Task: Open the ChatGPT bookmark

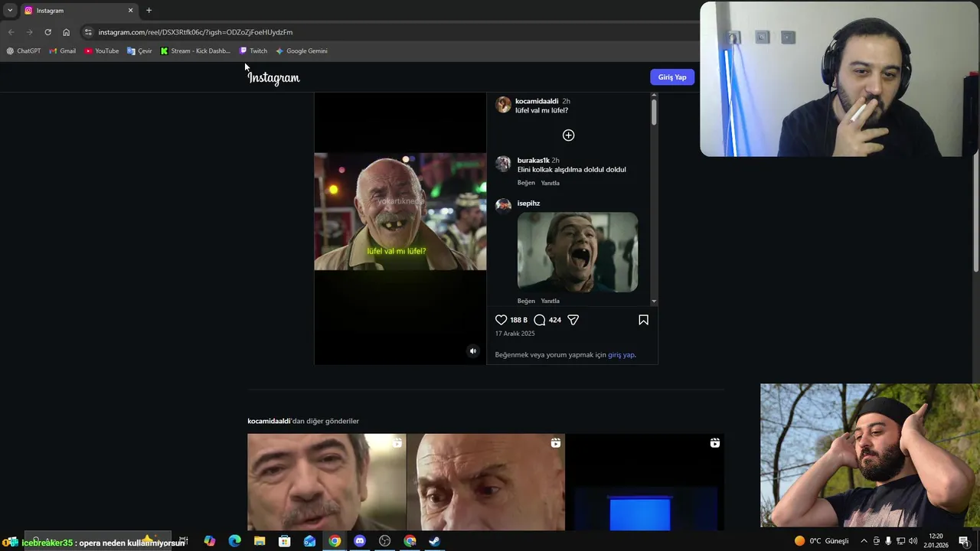Action: click(24, 51)
